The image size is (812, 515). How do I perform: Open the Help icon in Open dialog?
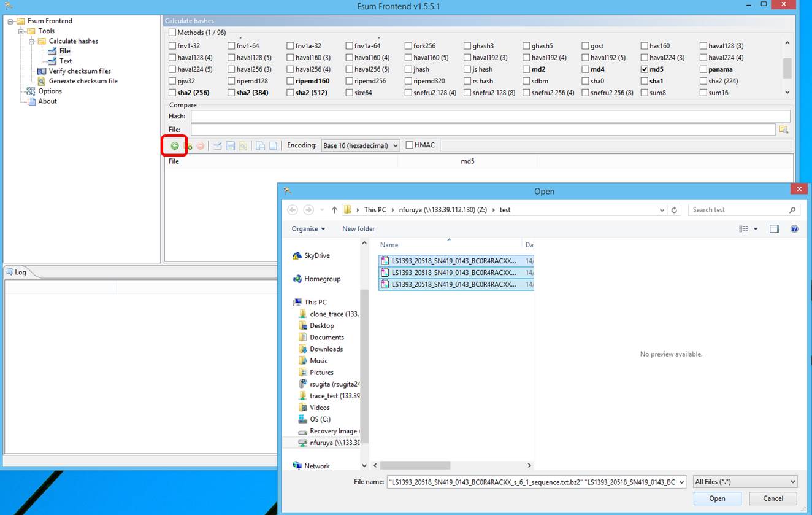(794, 229)
